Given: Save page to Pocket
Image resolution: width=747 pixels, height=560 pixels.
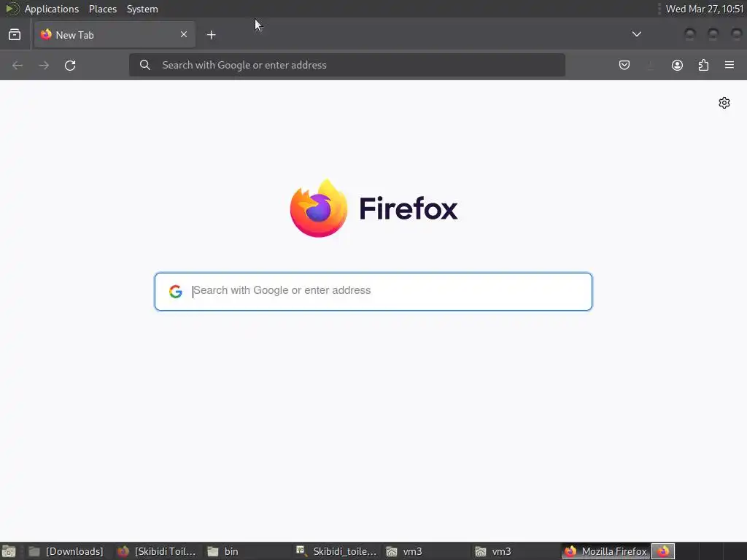Looking at the screenshot, I should (624, 65).
